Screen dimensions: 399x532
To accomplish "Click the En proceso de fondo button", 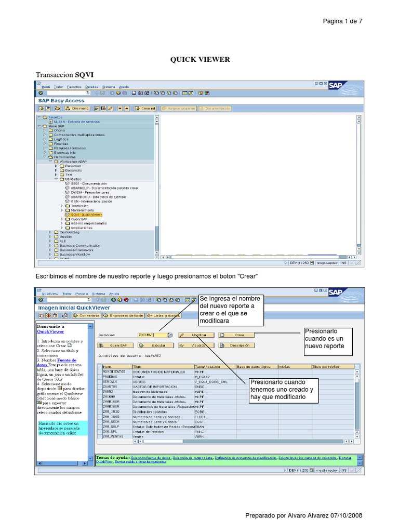I will click(124, 315).
